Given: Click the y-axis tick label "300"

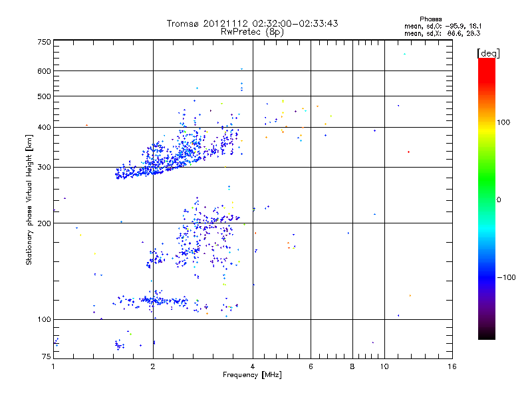Looking at the screenshot, I should pos(44,168).
